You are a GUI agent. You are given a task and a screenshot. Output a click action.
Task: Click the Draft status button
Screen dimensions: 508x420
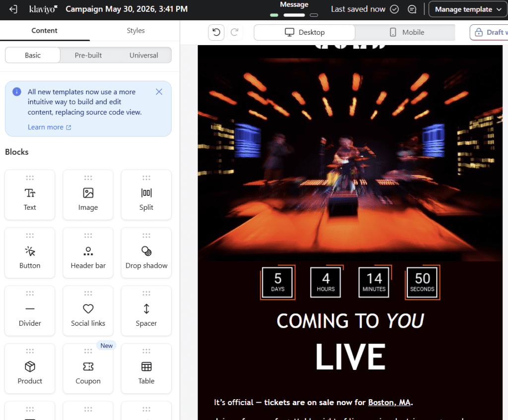pyautogui.click(x=489, y=32)
